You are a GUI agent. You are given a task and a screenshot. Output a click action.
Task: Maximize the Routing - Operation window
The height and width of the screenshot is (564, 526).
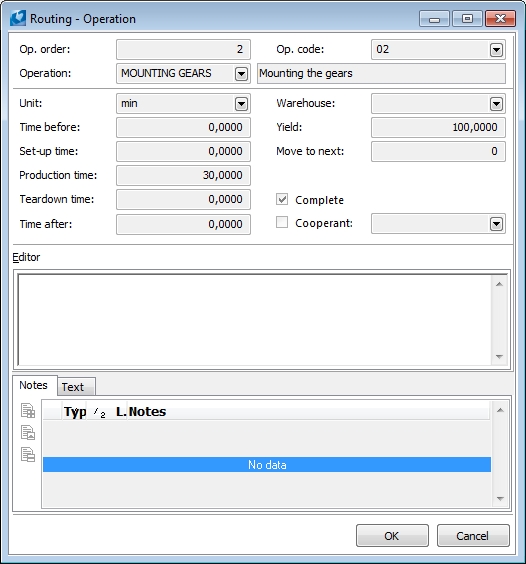[x=467, y=19]
